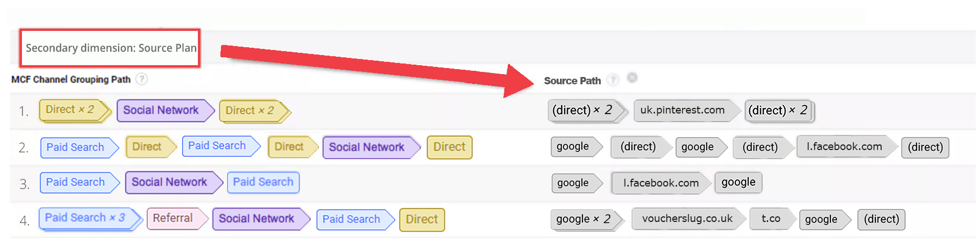
Task: Click google × 2 source in row 4
Action: tap(583, 220)
